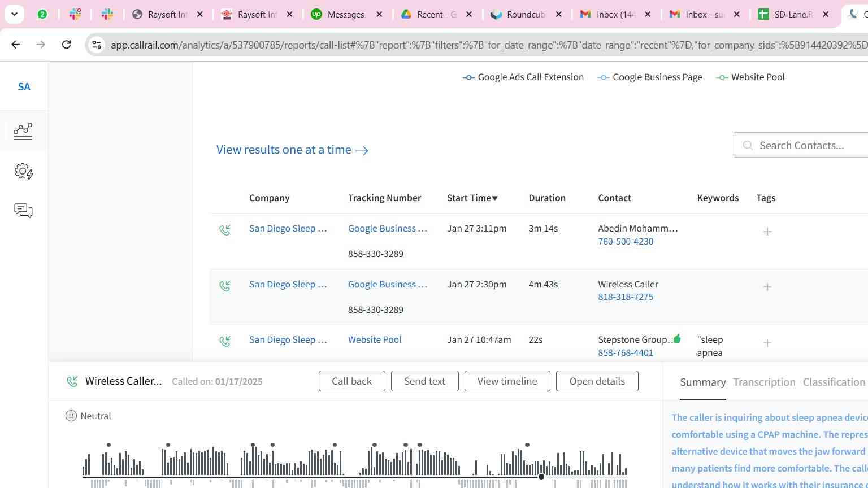The height and width of the screenshot is (488, 868).
Task: Click inbound call icon for Abedin Mohamm row
Action: pos(225,230)
